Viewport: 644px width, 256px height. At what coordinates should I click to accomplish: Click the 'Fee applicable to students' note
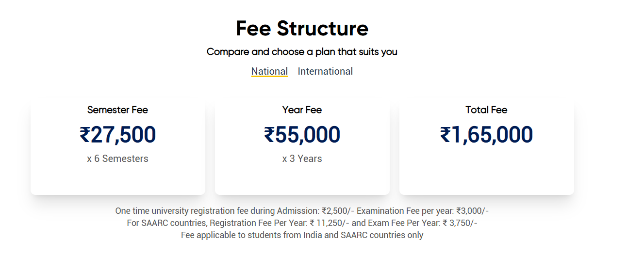click(x=302, y=235)
